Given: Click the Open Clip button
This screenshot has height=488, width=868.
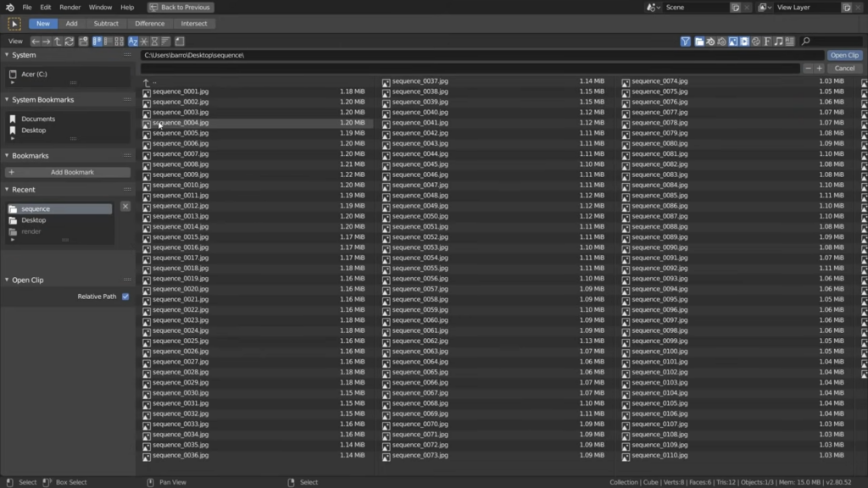Looking at the screenshot, I should [844, 55].
